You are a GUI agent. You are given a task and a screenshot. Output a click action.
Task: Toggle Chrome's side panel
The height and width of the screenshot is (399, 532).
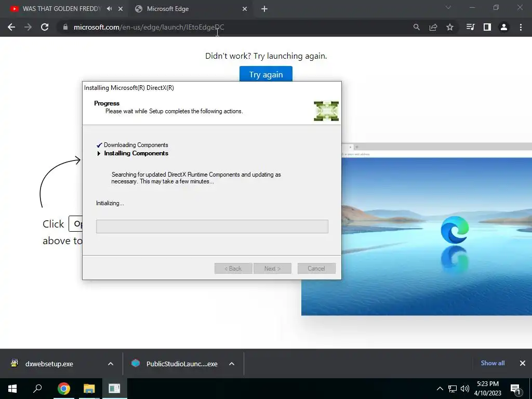487,27
